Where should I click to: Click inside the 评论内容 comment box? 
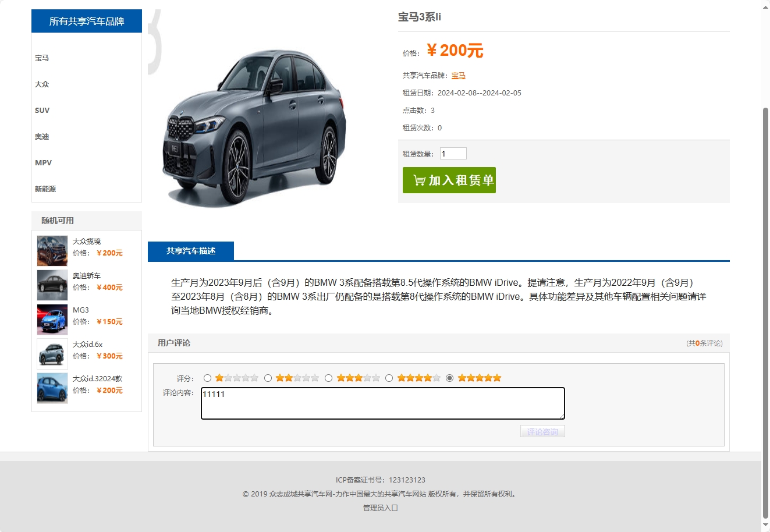pyautogui.click(x=382, y=403)
